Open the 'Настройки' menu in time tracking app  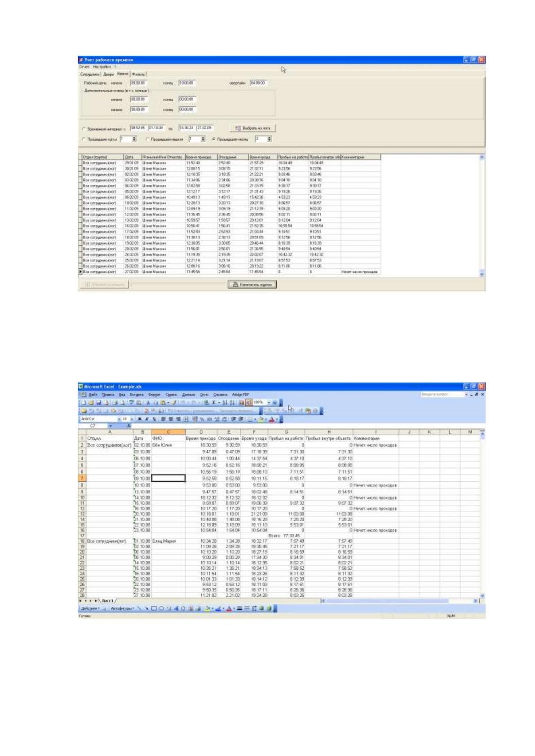coord(102,66)
